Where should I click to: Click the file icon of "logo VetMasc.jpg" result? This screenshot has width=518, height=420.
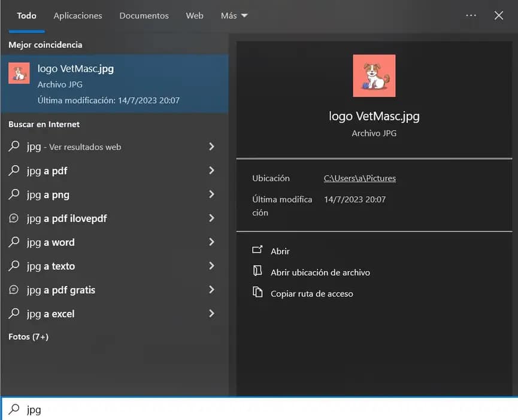[x=19, y=73]
